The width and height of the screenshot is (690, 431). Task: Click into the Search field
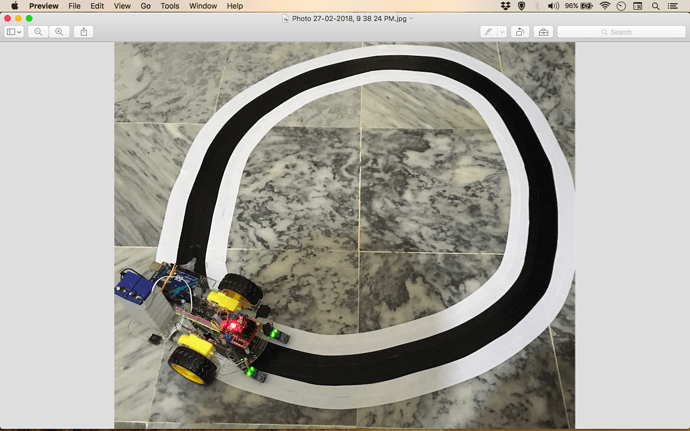point(621,32)
